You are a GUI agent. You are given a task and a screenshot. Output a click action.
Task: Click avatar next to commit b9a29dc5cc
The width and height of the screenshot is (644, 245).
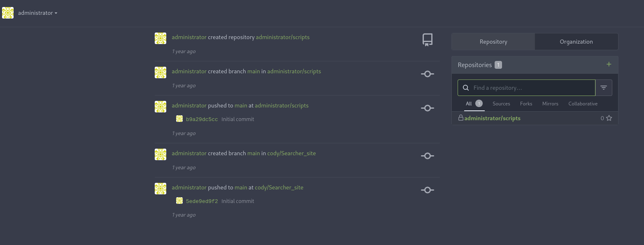[179, 119]
